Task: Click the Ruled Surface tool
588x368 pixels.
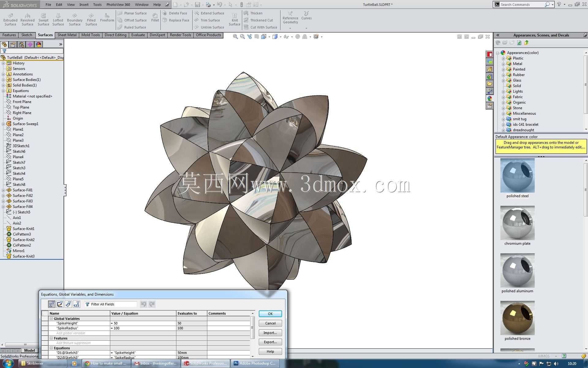Action: tap(132, 27)
